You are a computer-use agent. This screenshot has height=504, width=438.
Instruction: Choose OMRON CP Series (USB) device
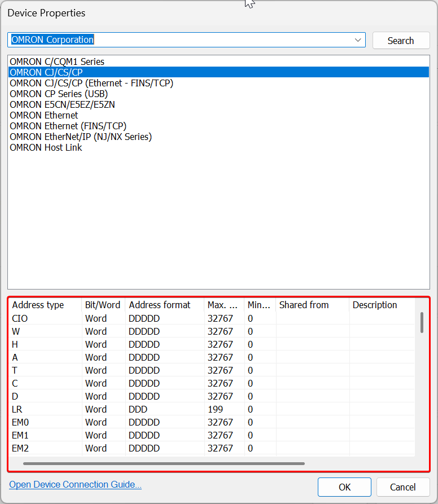click(x=59, y=94)
